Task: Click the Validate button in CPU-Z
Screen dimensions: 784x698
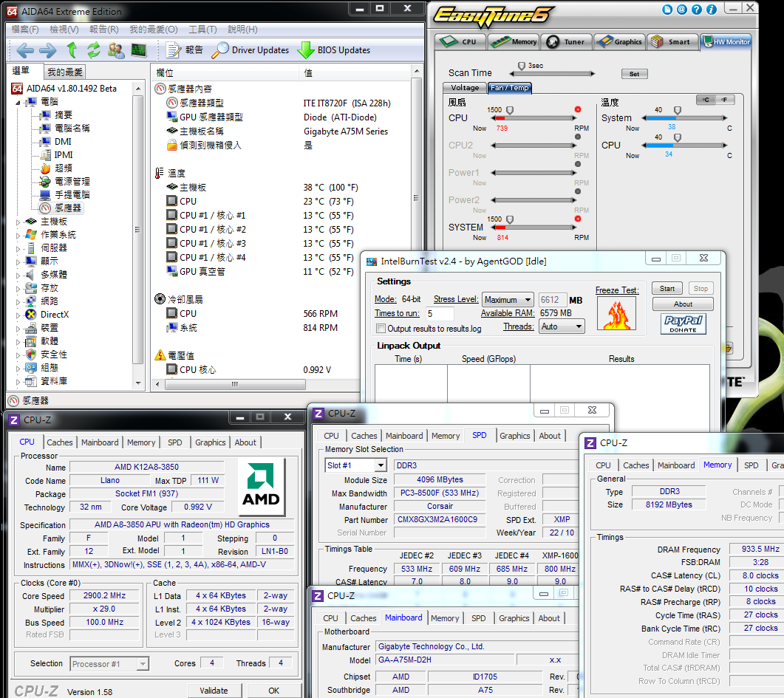Action: tap(214, 691)
